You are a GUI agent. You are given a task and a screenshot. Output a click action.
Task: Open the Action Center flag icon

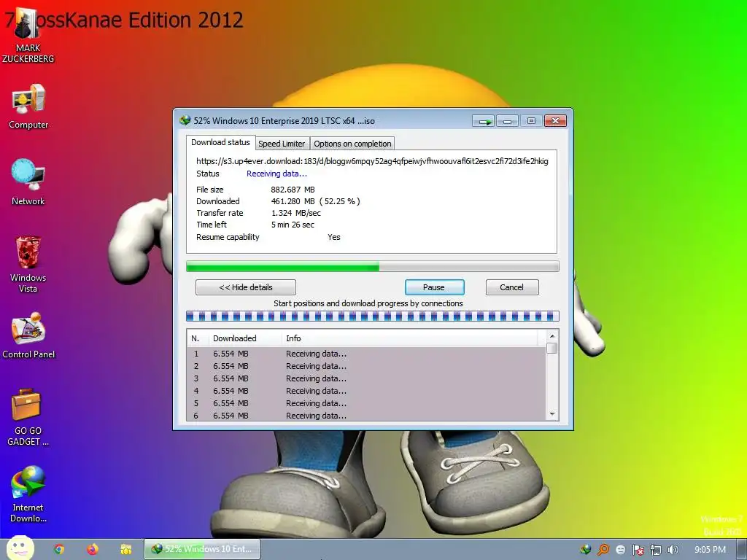[638, 550]
